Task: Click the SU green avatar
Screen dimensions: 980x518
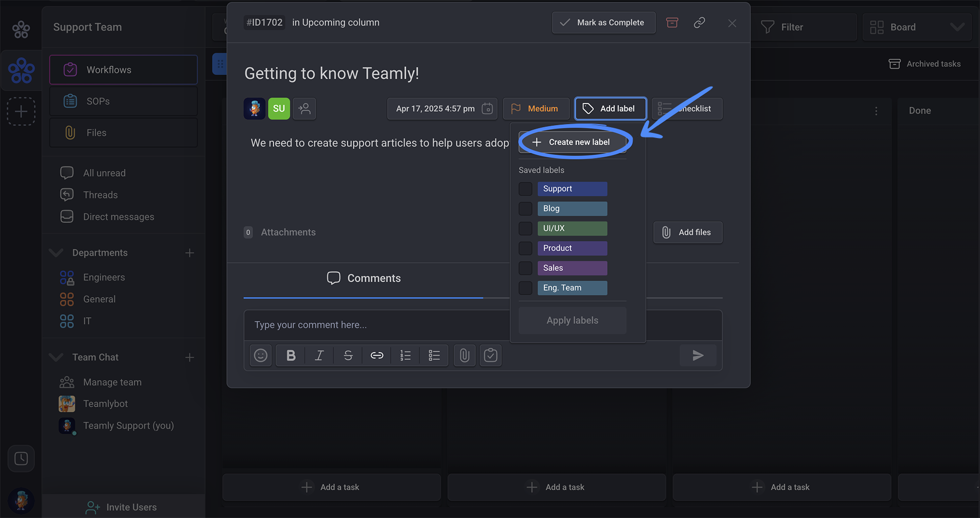Action: tap(279, 109)
